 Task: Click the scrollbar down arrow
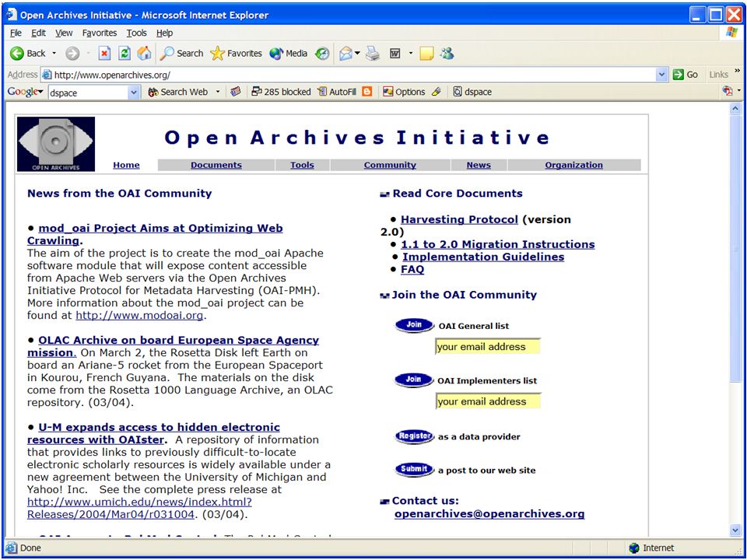point(735,530)
